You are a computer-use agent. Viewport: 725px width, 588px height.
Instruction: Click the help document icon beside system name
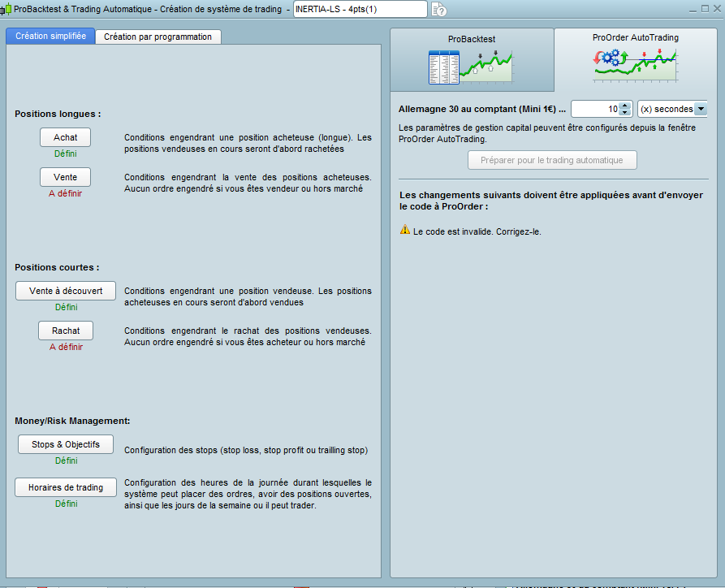[438, 9]
